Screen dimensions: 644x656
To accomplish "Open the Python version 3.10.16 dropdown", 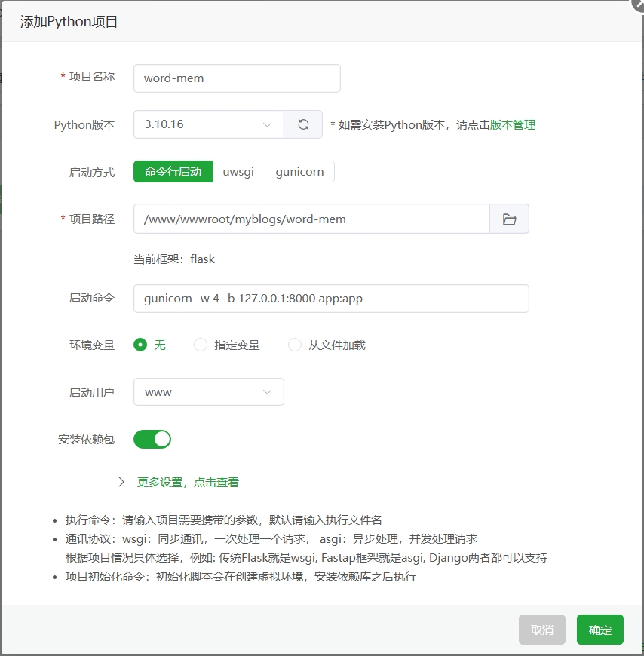I will 208,125.
